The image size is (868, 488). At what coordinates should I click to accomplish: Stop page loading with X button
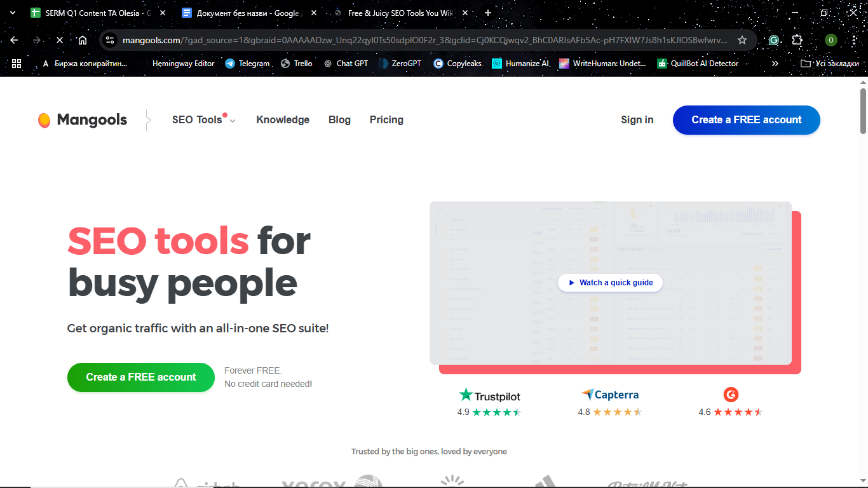coord(60,40)
